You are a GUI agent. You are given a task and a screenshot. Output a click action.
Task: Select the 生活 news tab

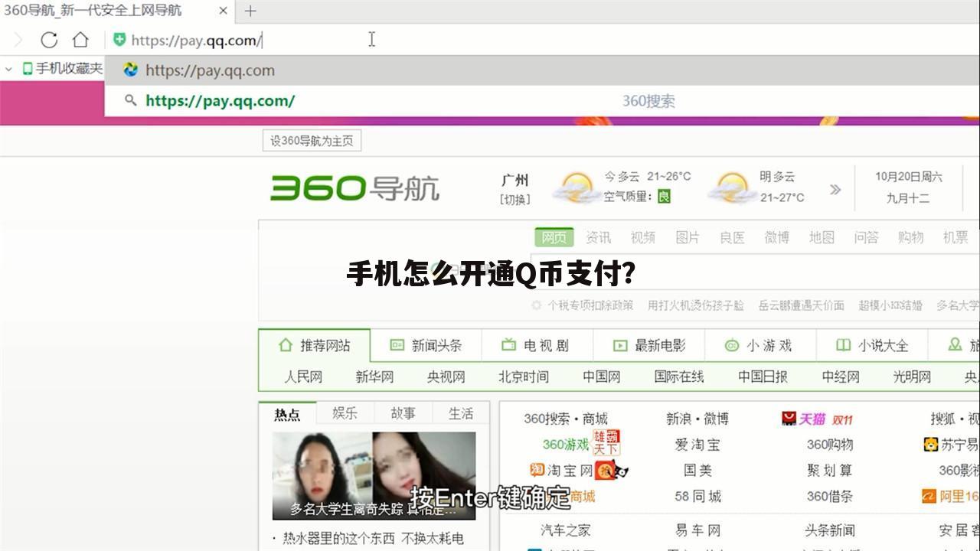point(461,413)
